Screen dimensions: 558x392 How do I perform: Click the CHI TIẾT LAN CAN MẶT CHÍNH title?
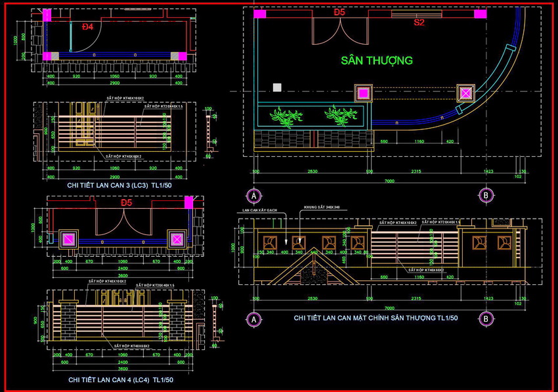pos(376,318)
